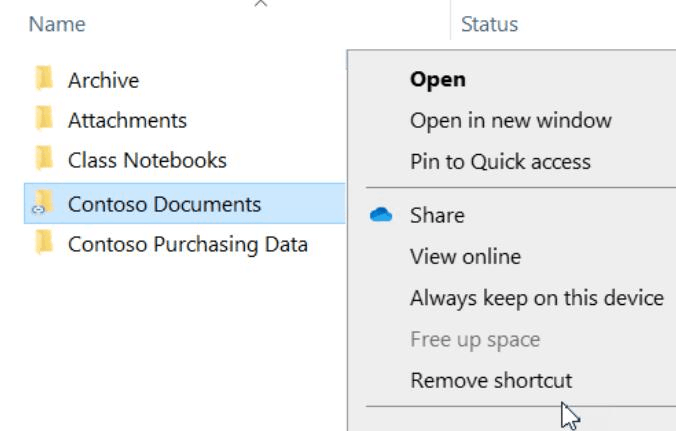This screenshot has width=676, height=431.
Task: Select the Class Notebooks folder name
Action: [x=147, y=160]
